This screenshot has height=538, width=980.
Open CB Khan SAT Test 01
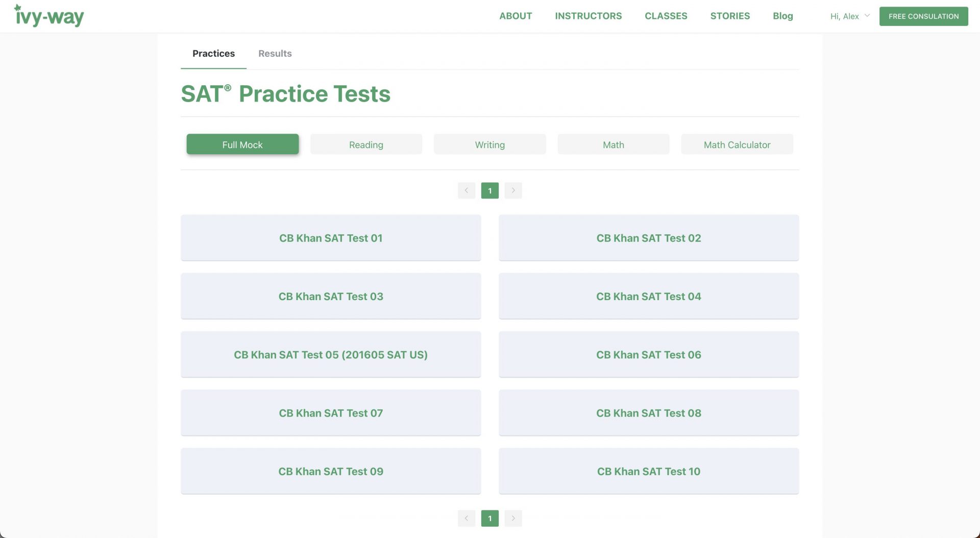331,238
